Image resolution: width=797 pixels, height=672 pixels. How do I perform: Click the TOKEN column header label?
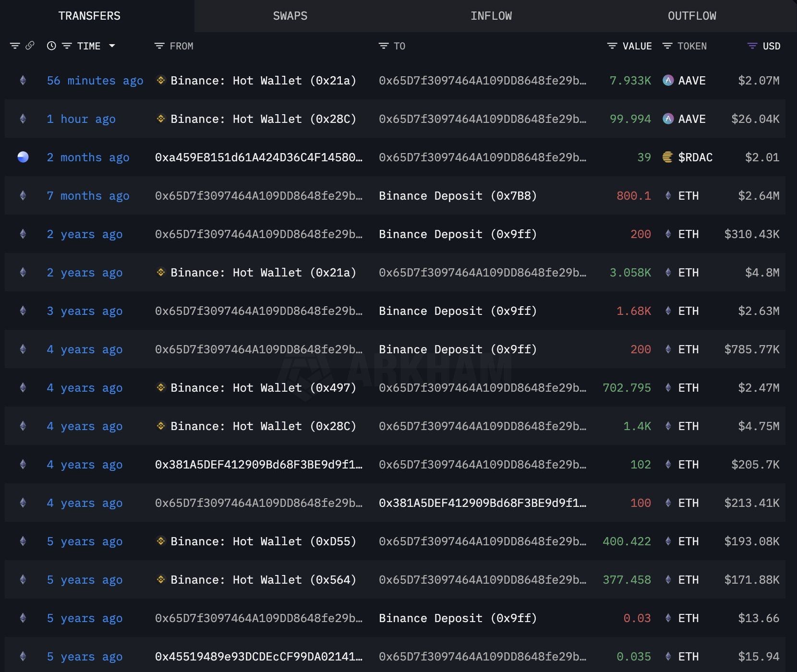pyautogui.click(x=692, y=46)
